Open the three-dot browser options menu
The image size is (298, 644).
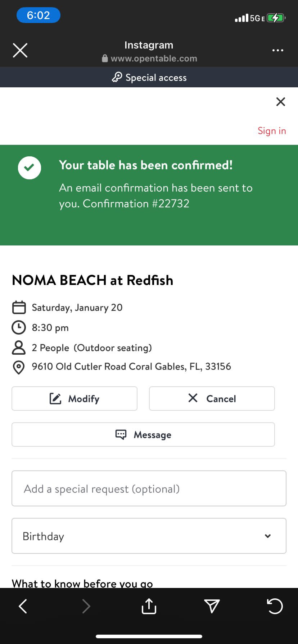[277, 50]
